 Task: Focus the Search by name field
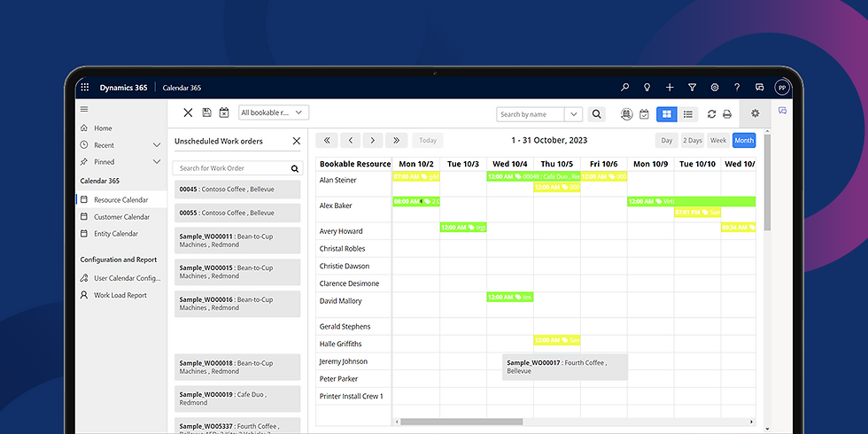tap(531, 114)
